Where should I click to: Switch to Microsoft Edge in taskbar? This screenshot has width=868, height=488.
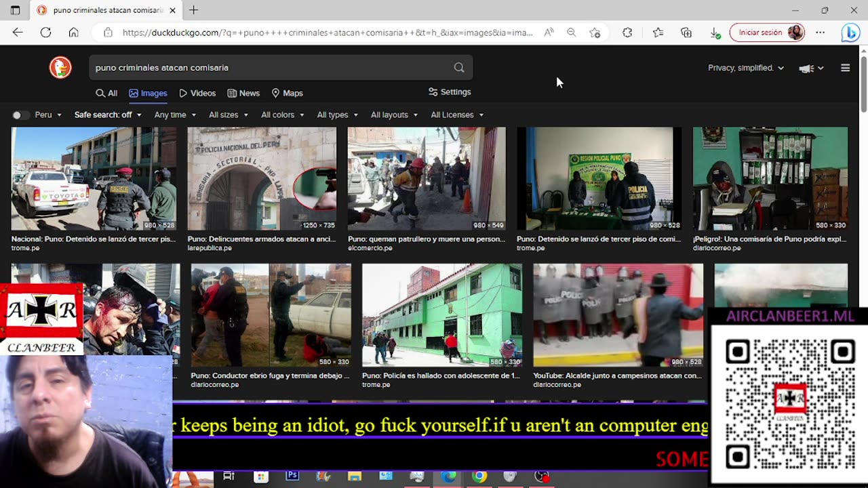448,476
